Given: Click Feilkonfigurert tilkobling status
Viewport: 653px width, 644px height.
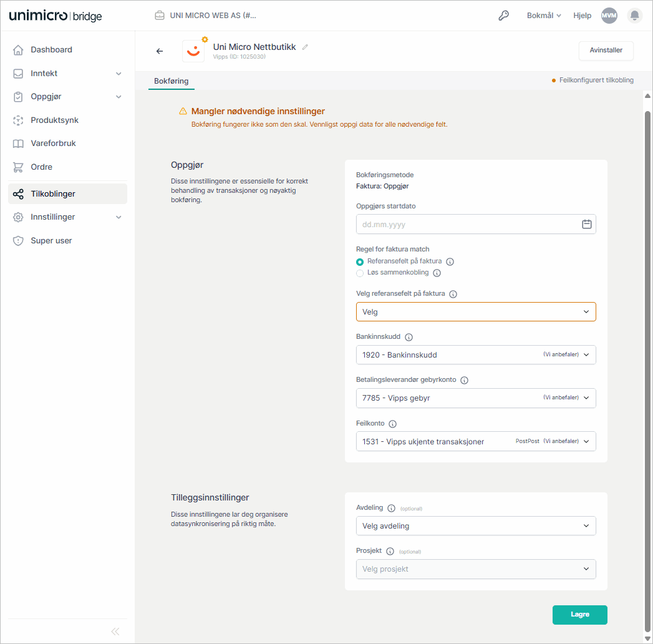Looking at the screenshot, I should coord(593,80).
